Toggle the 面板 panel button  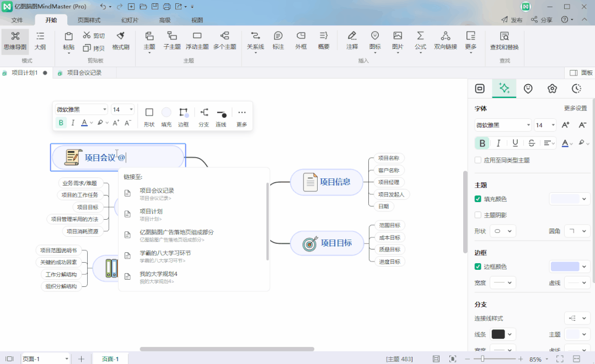click(x=581, y=73)
